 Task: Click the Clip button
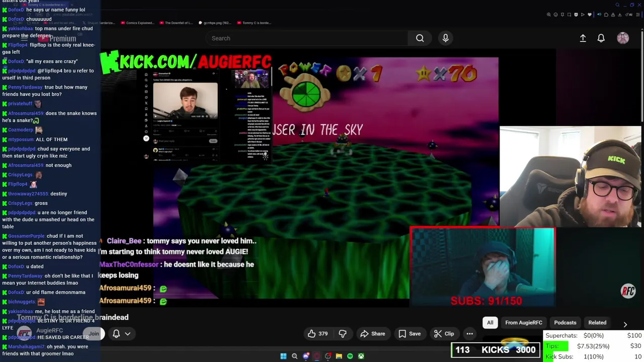[x=444, y=334]
